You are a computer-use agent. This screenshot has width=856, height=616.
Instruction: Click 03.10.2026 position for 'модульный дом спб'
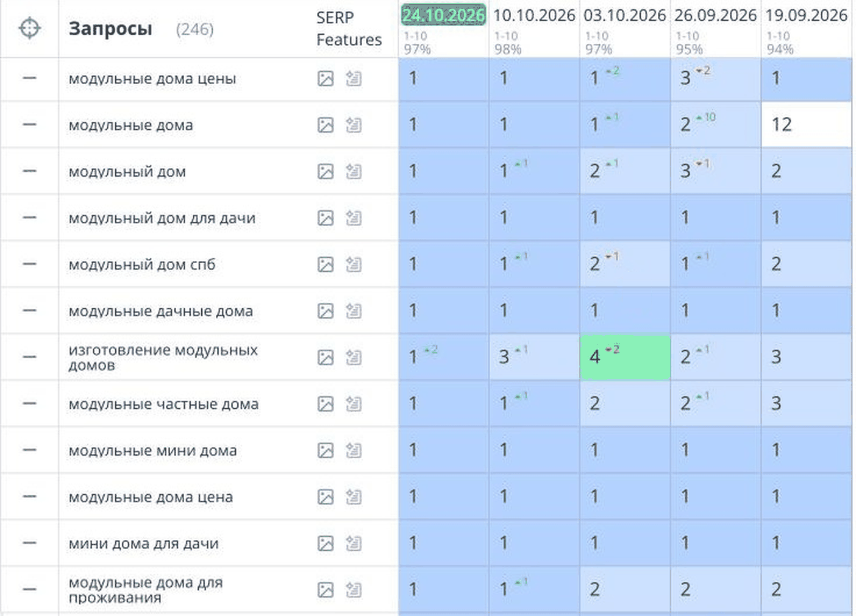(x=625, y=264)
